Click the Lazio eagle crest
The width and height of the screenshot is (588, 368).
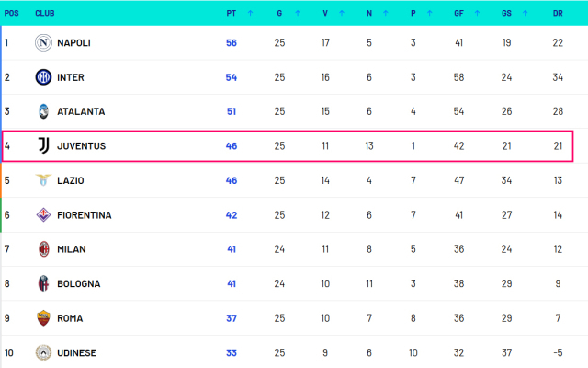(x=43, y=180)
